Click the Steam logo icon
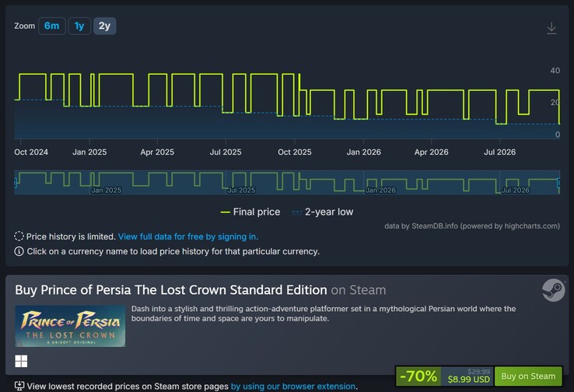This screenshot has height=392, width=574. (554, 290)
